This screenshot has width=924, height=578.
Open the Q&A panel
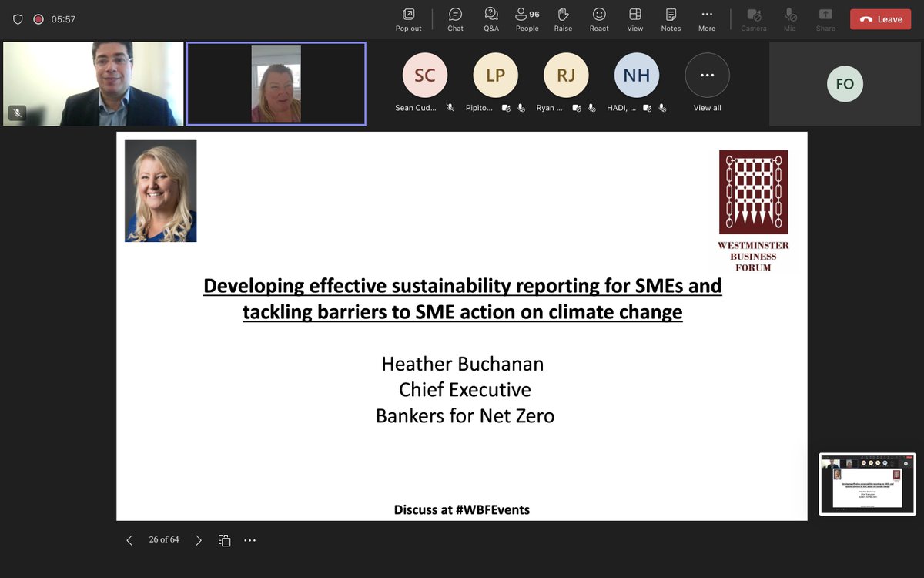491,18
